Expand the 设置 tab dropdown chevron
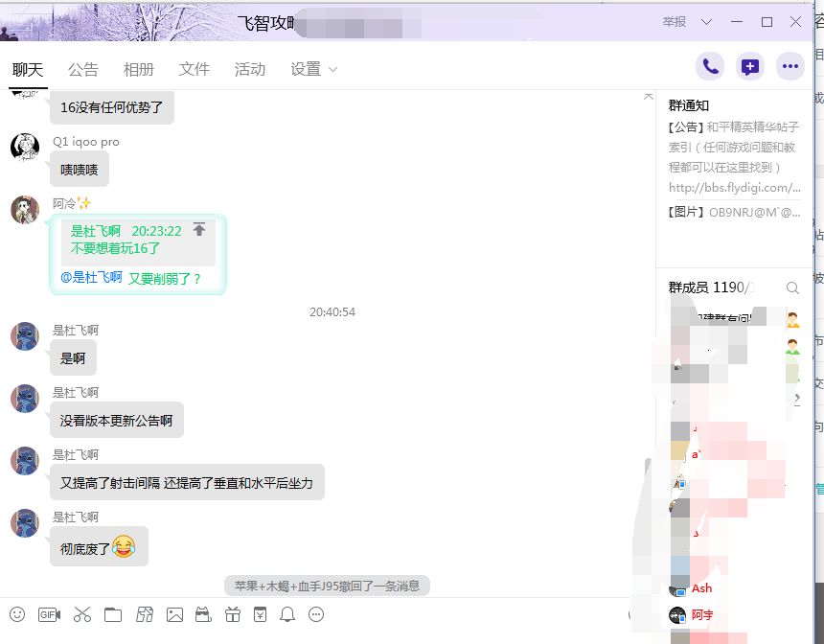Image resolution: width=824 pixels, height=644 pixels. (x=332, y=69)
